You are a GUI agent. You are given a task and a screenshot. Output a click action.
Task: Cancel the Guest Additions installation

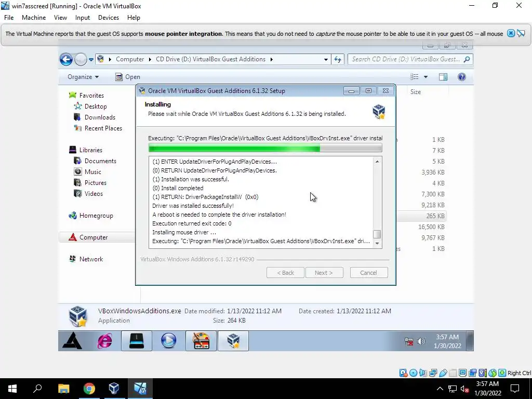[368, 272]
